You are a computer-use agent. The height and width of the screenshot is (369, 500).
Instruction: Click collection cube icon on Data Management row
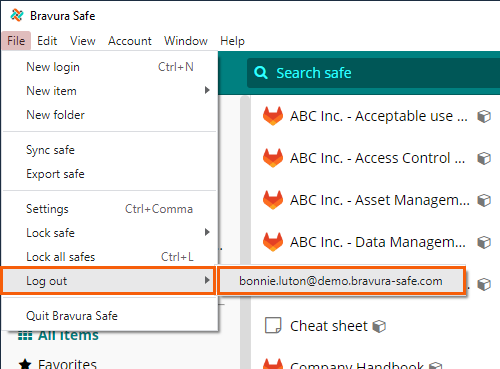click(x=484, y=242)
